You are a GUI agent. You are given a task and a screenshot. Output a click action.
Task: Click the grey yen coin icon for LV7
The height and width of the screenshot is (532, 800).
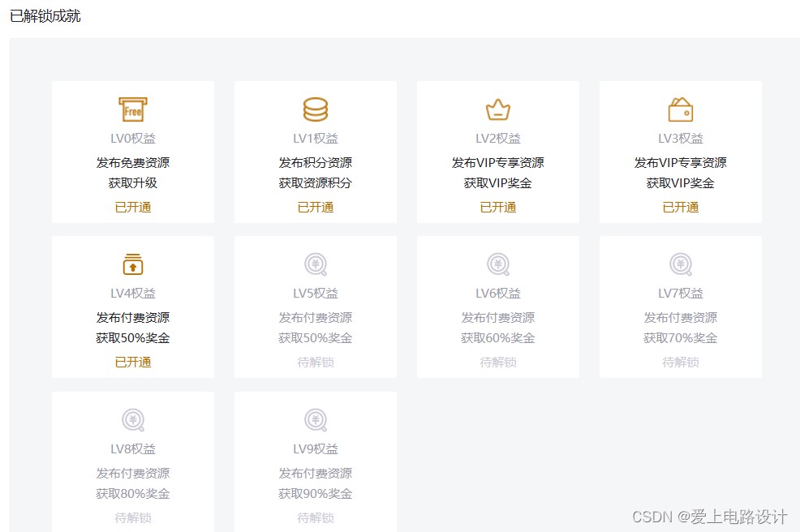pos(681,264)
